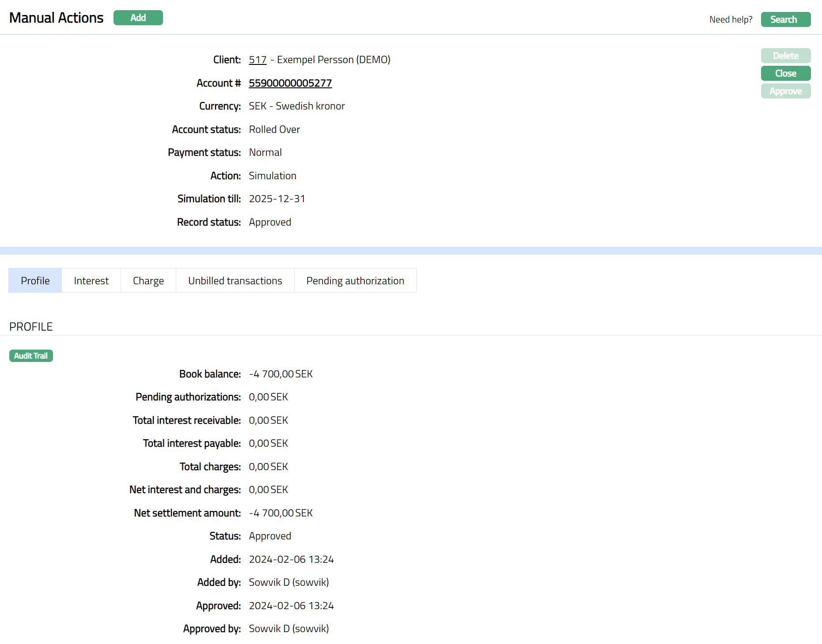The image size is (822, 644).
Task: Open the Charge tab
Action: (x=148, y=281)
